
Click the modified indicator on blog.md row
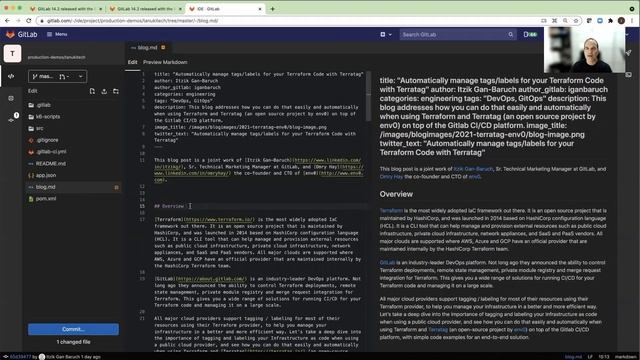coord(116,187)
